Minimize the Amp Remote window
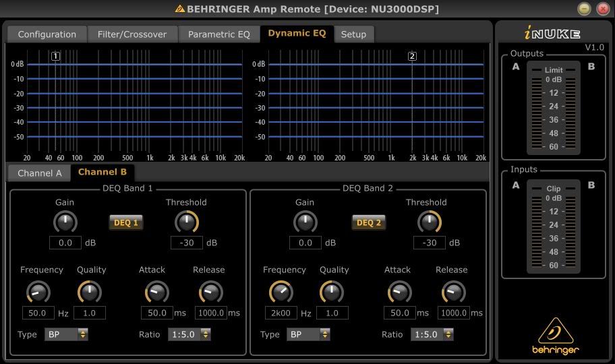 pos(584,9)
